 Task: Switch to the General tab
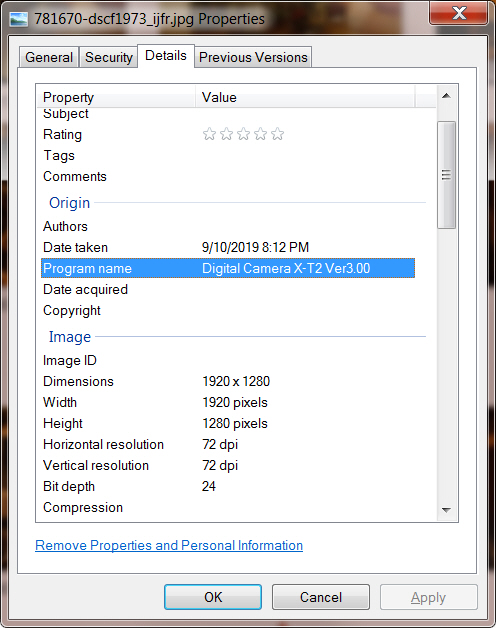click(49, 57)
